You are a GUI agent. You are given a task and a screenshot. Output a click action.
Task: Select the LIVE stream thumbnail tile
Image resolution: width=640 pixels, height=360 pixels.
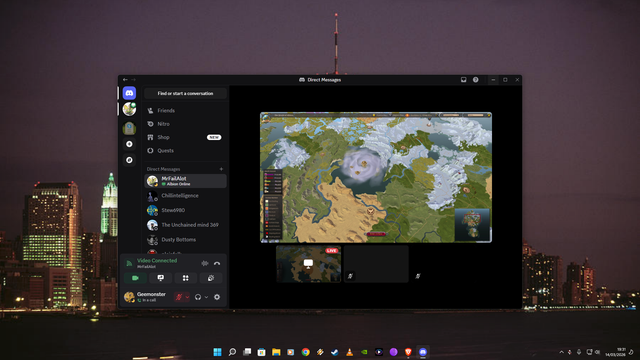(309, 264)
